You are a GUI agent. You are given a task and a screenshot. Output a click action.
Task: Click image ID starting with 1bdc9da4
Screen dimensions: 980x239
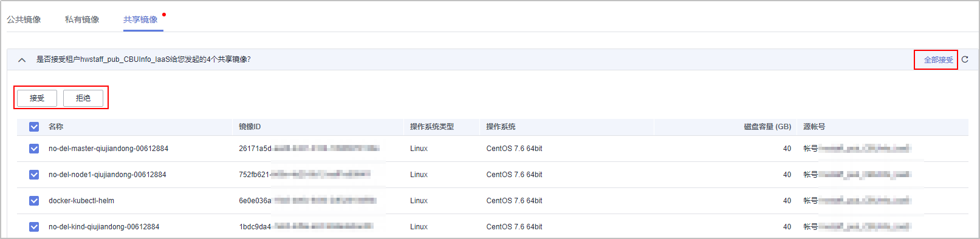pyautogui.click(x=306, y=227)
